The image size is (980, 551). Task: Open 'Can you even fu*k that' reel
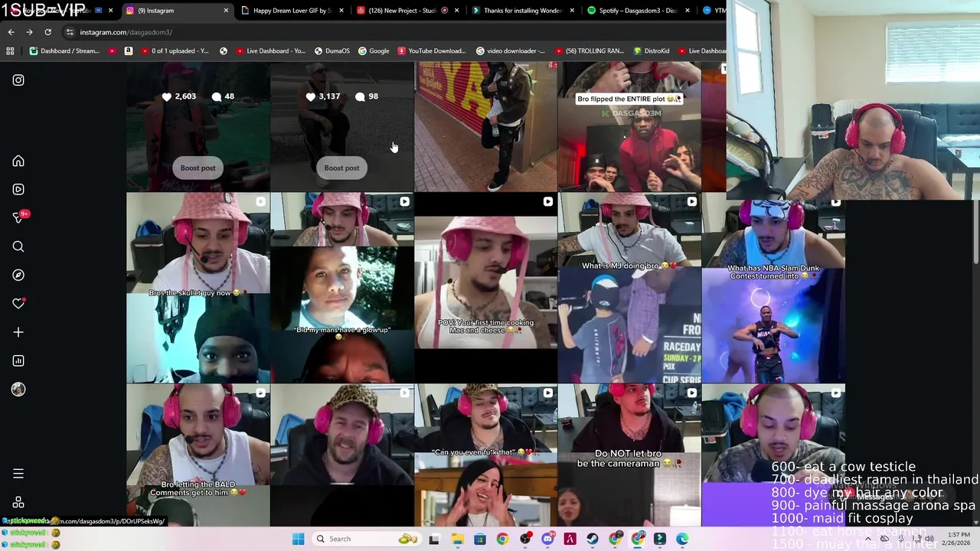(485, 455)
